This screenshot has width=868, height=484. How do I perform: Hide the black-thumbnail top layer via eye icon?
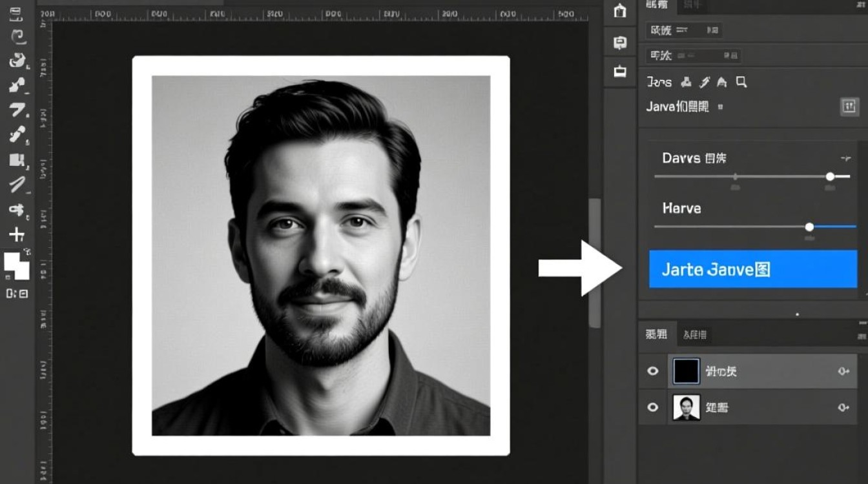(x=653, y=371)
